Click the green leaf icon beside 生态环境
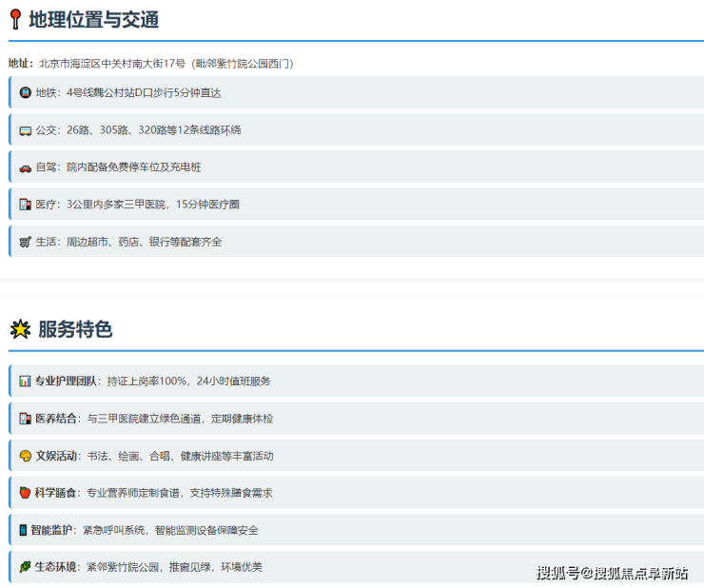The height and width of the screenshot is (588, 704). point(26,567)
